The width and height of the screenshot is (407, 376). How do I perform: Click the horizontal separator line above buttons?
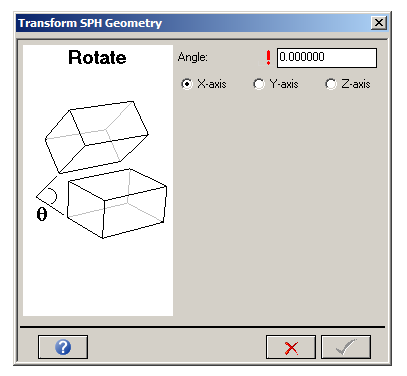(x=202, y=327)
